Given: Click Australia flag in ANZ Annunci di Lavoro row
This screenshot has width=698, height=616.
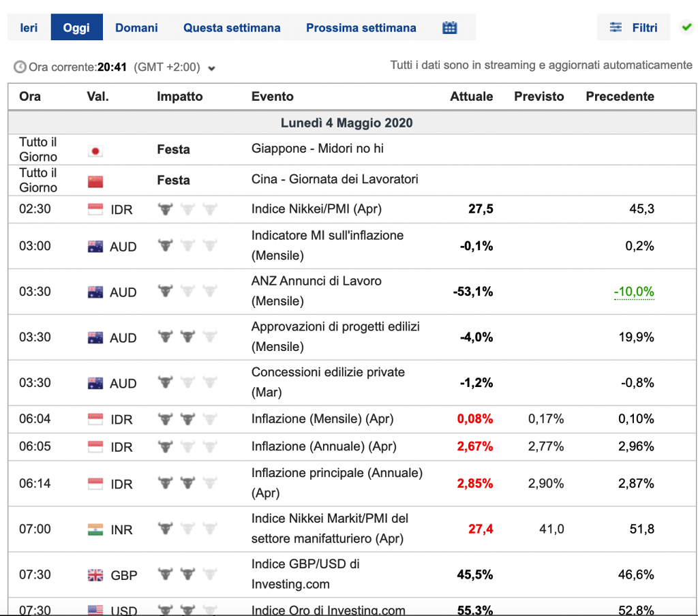Looking at the screenshot, I should pyautogui.click(x=95, y=292).
